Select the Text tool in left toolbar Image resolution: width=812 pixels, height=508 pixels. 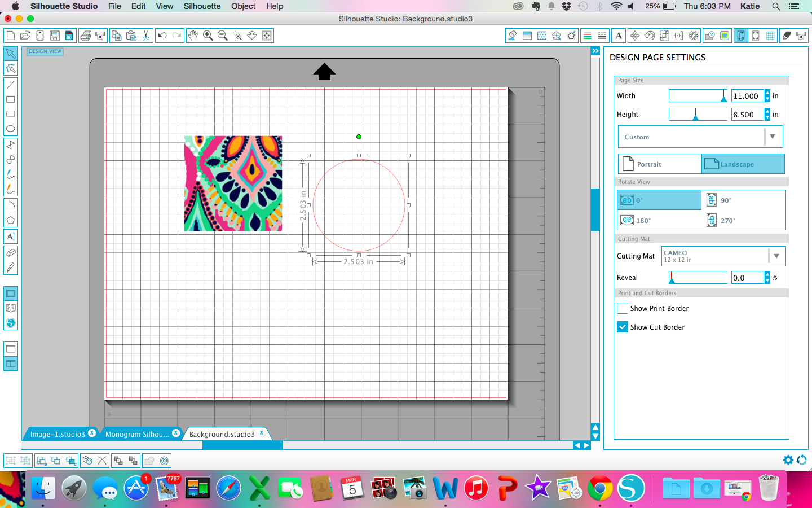(11, 237)
